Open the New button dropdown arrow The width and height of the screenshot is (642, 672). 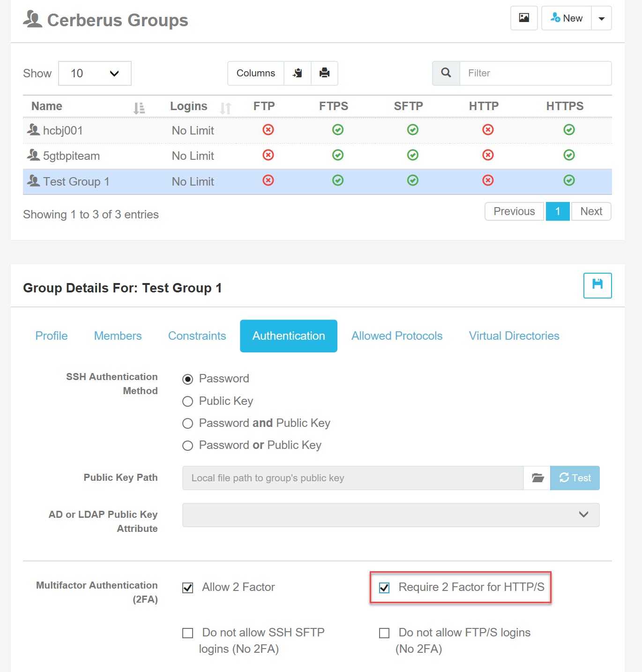[602, 18]
